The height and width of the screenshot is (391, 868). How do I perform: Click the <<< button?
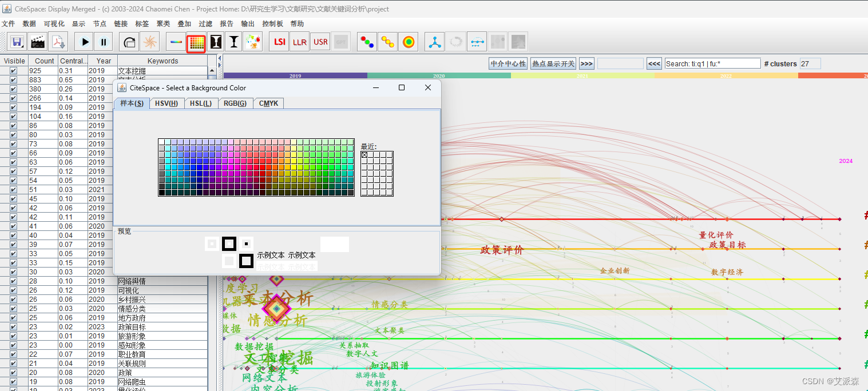point(654,63)
